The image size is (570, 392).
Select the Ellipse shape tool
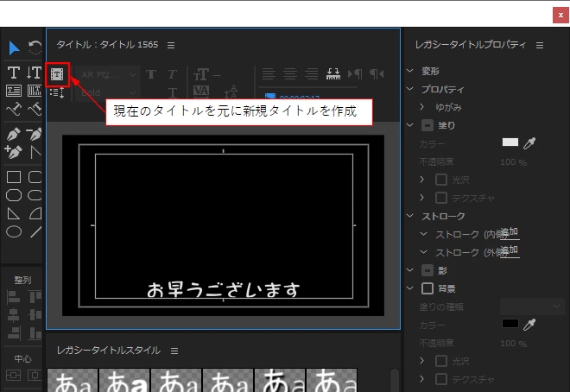(x=14, y=231)
